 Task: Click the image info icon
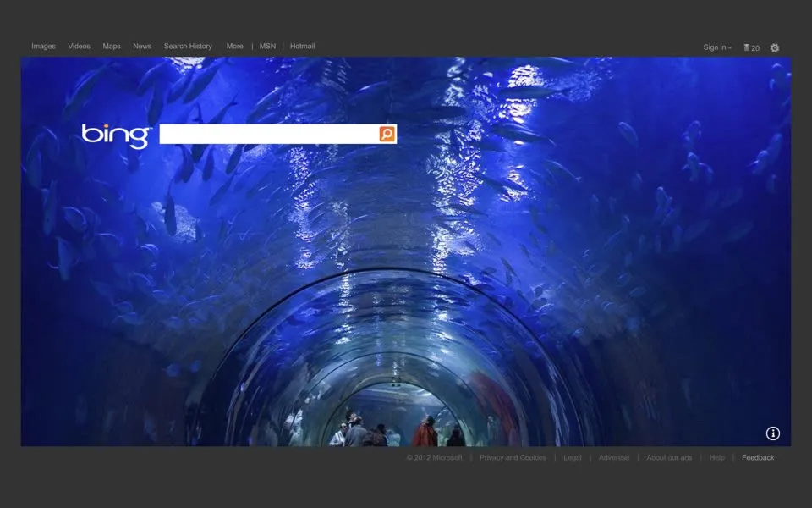pyautogui.click(x=772, y=433)
